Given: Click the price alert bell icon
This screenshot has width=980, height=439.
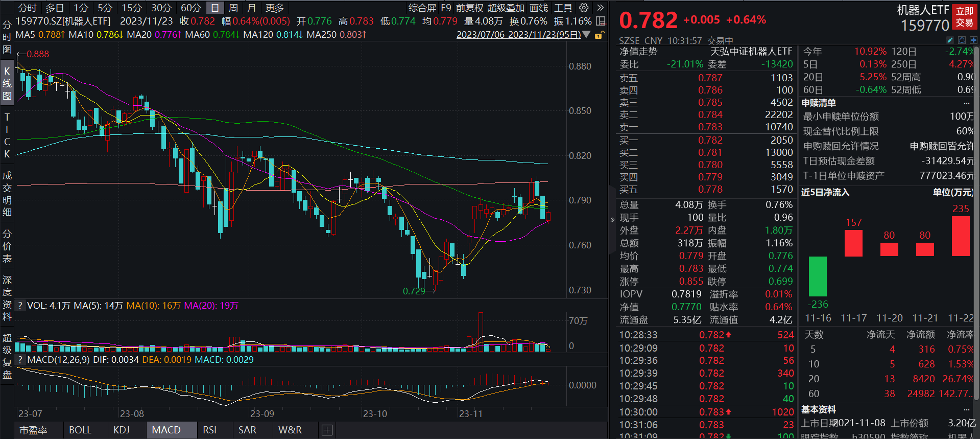Looking at the screenshot, I should (962, 40).
